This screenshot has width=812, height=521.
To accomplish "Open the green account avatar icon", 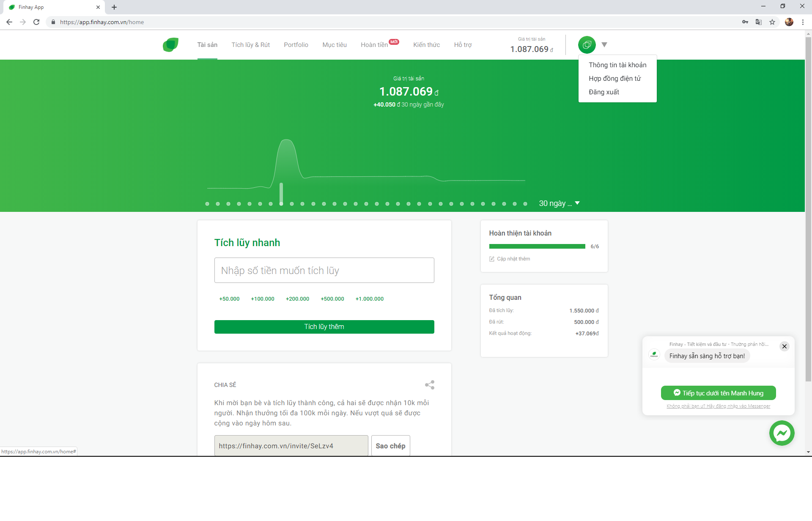I will click(x=587, y=45).
